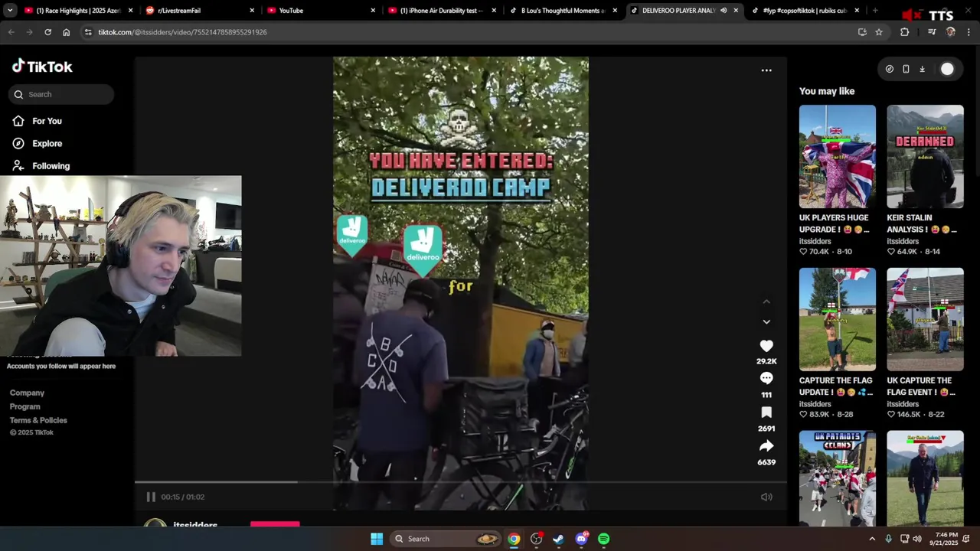Click the download app icon in top pill
Screen dimensions: 980x551
pos(922,69)
